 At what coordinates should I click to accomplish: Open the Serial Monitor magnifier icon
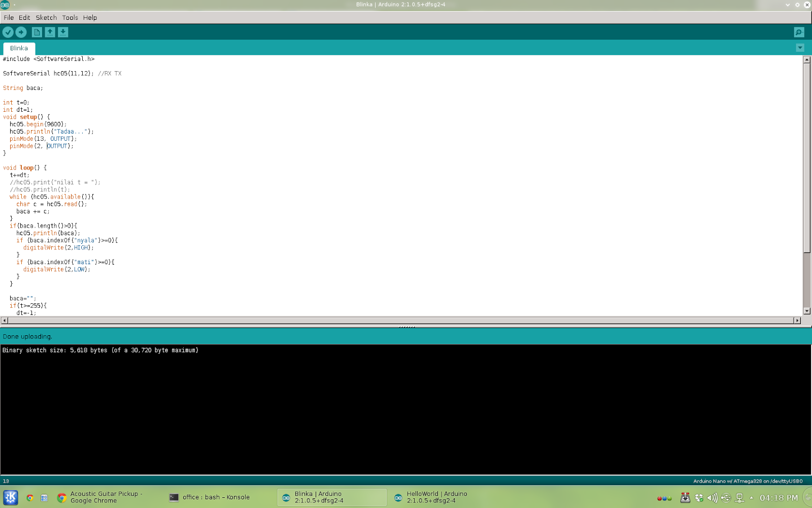coord(799,32)
